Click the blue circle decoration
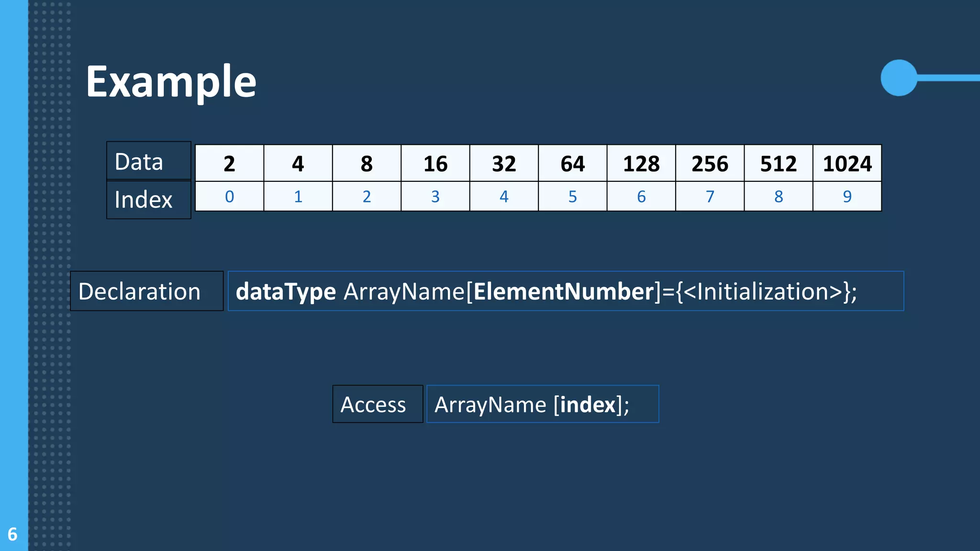980x551 pixels. 899,78
